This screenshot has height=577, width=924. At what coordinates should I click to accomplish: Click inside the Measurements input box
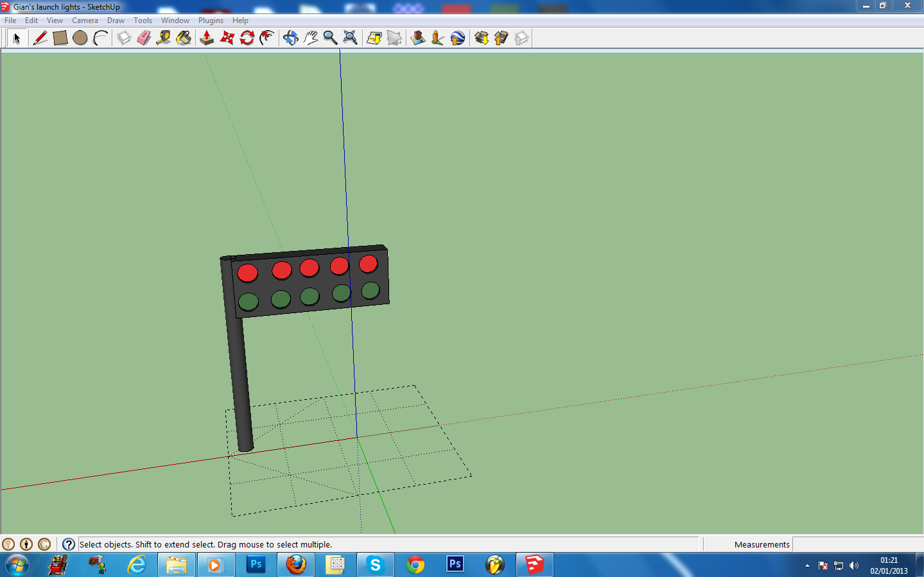point(857,544)
